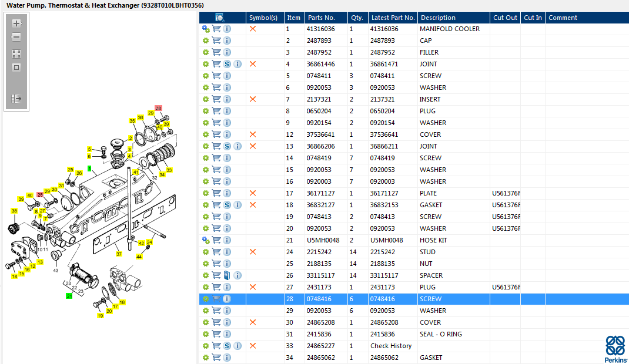Add item 34 GASKET to the cart
629x364 pixels.
point(216,358)
